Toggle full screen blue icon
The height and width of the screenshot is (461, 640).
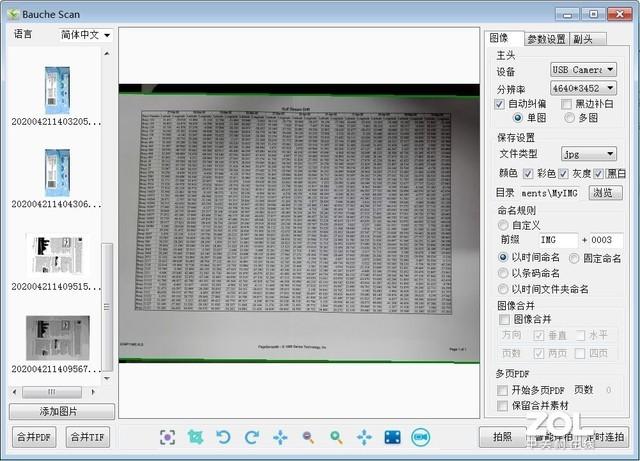pos(392,437)
